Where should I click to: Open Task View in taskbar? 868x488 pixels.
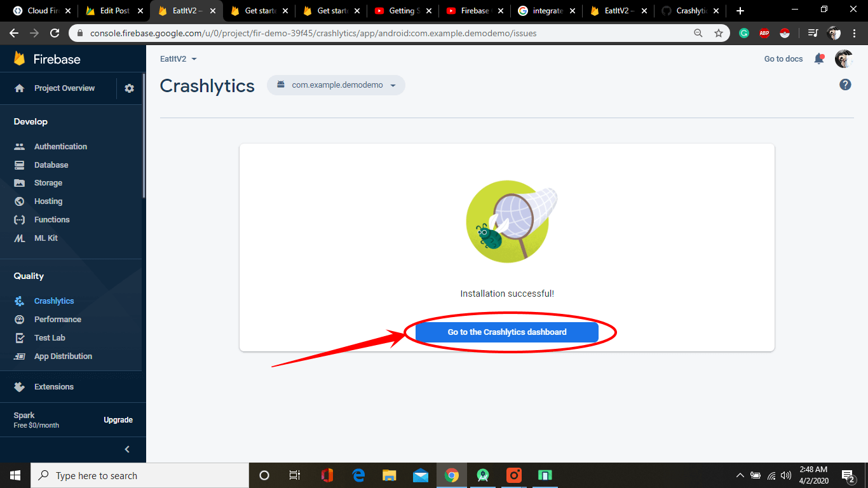point(295,475)
